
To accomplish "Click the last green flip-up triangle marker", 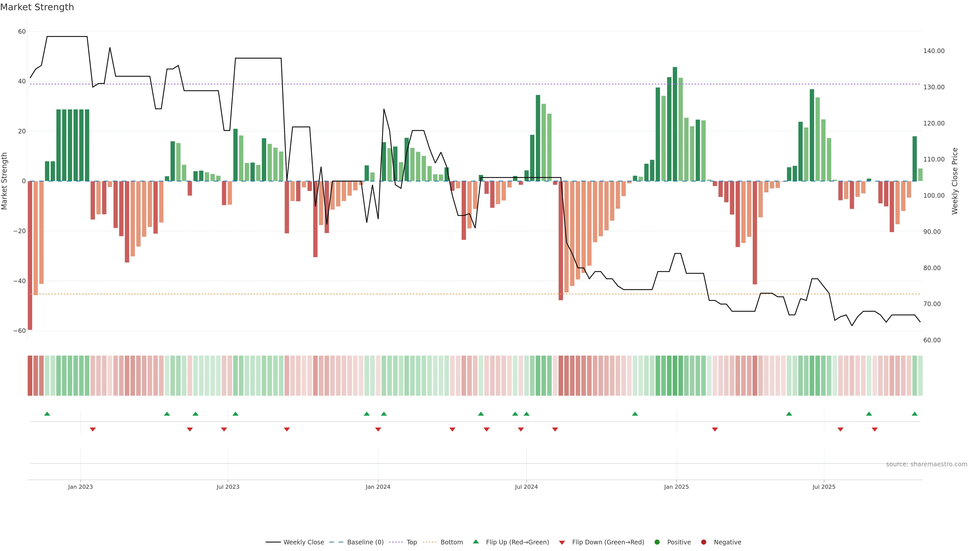I will point(915,414).
